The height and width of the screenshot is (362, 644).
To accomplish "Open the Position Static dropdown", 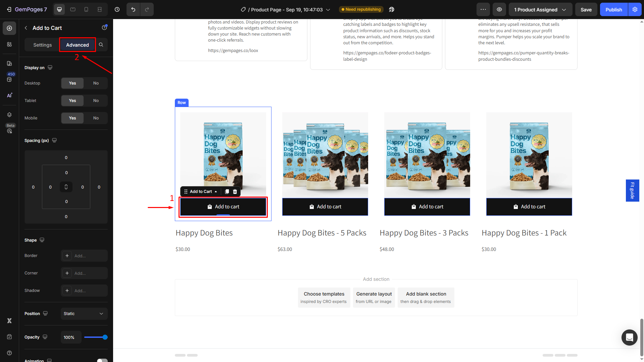I will (x=84, y=314).
